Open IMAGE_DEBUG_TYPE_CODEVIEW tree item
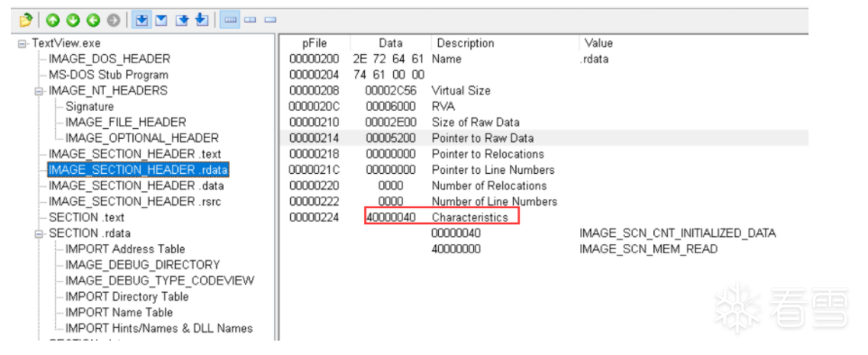Viewport: 868px width, 355px height. pos(160,281)
